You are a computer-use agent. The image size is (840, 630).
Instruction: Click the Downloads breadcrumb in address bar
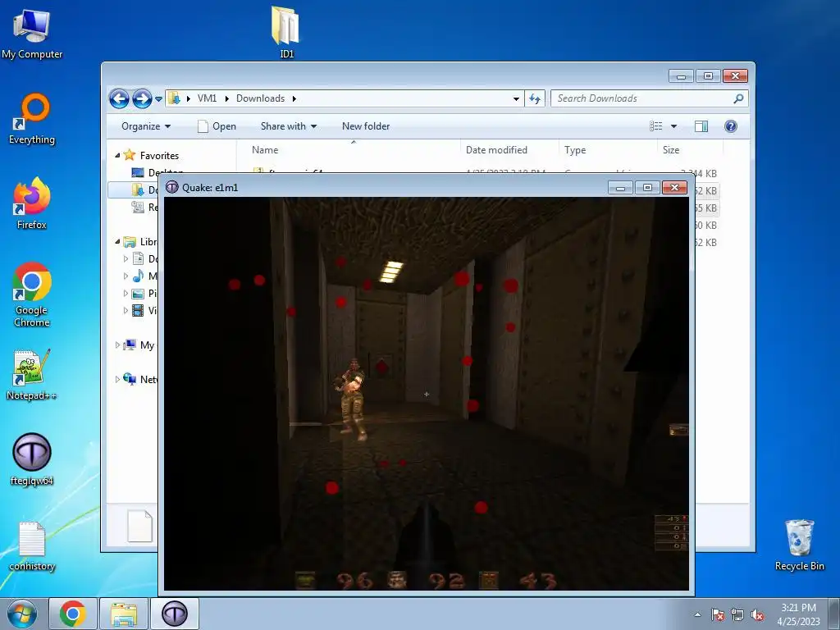(260, 98)
